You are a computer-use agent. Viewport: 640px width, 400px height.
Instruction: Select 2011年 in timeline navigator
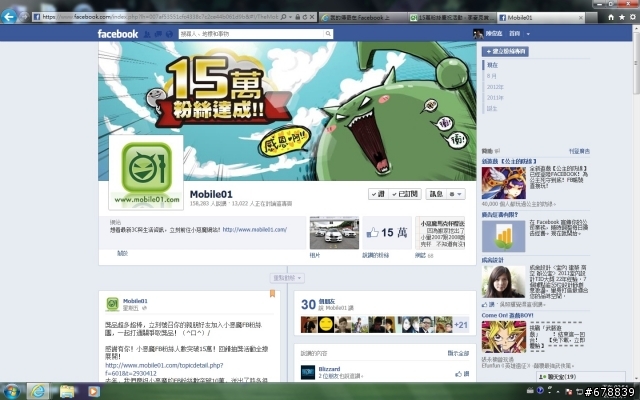[495, 98]
